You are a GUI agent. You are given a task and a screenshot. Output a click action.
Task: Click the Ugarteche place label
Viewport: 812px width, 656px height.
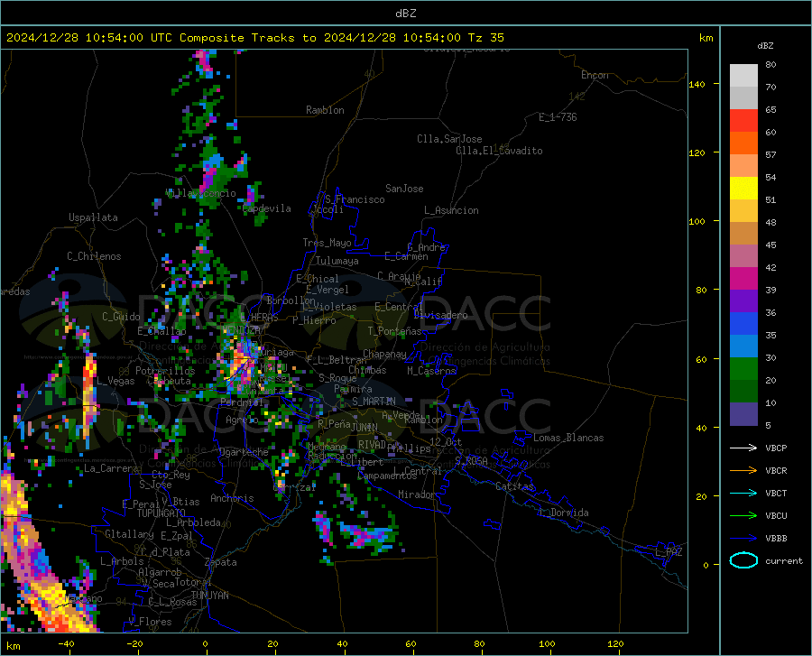click(244, 452)
